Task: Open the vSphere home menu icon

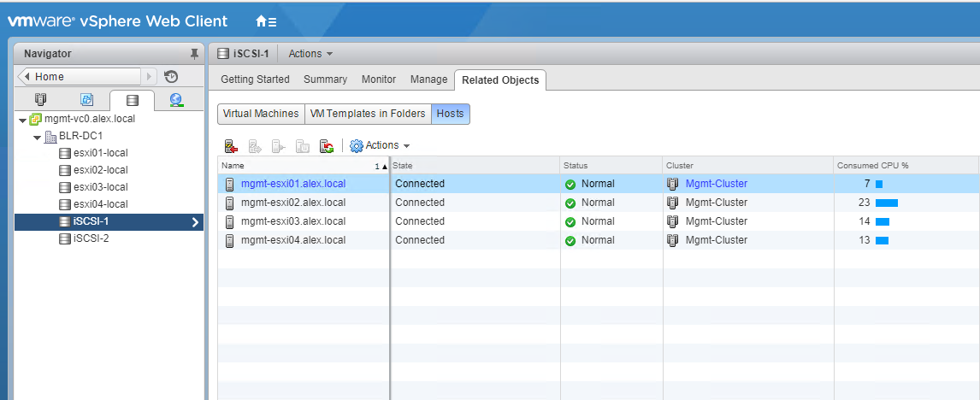Action: coord(265,21)
